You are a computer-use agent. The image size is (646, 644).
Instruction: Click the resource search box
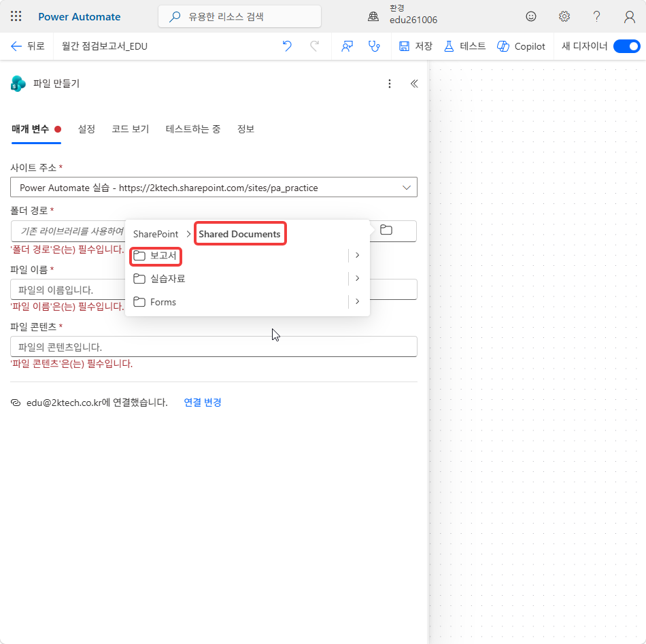(x=240, y=16)
